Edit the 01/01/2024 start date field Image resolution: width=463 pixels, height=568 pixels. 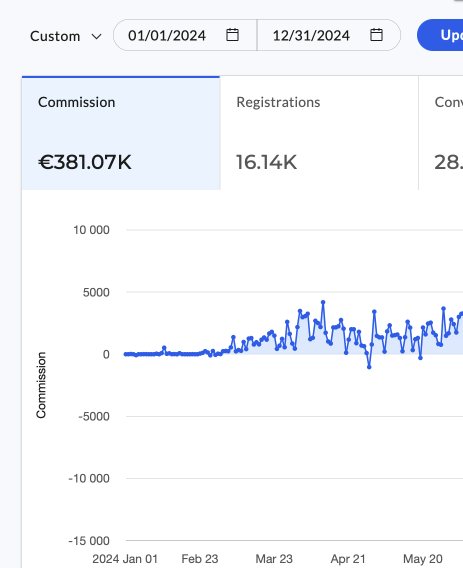185,35
